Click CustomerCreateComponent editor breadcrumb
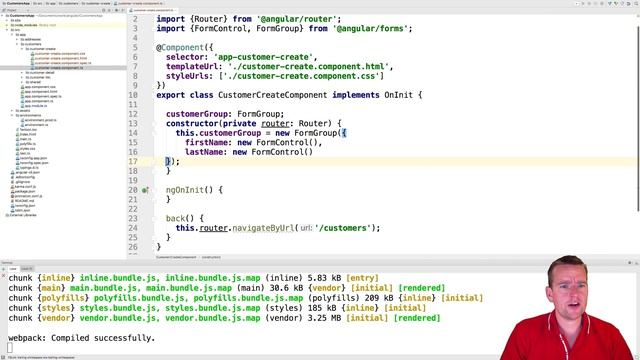 (176, 258)
